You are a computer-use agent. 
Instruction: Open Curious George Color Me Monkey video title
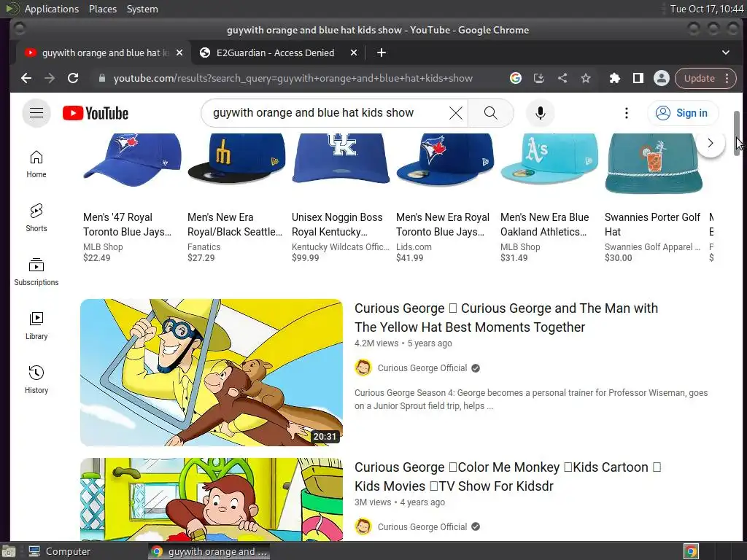(x=508, y=477)
